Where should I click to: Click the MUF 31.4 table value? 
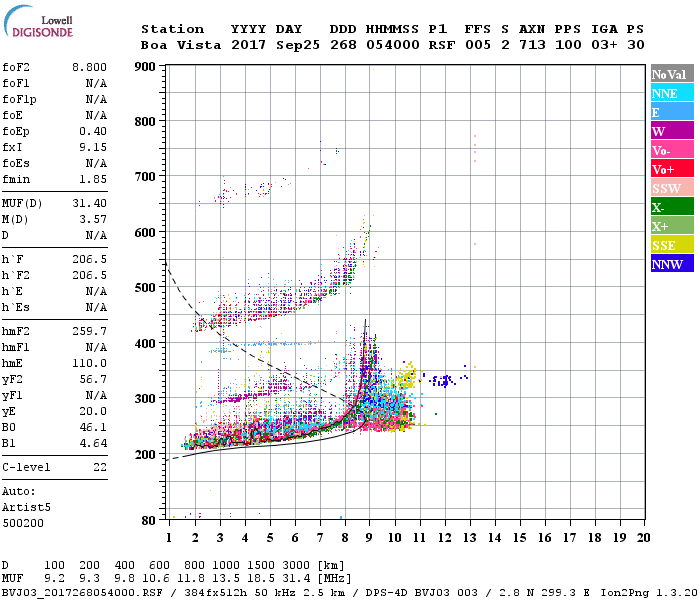click(x=296, y=579)
